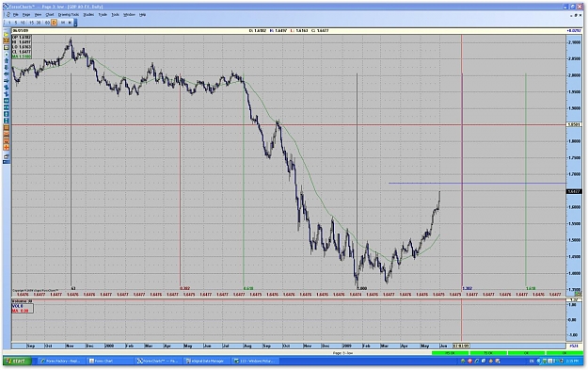Click the orange plus icon in left toolbar

pyautogui.click(x=6, y=147)
